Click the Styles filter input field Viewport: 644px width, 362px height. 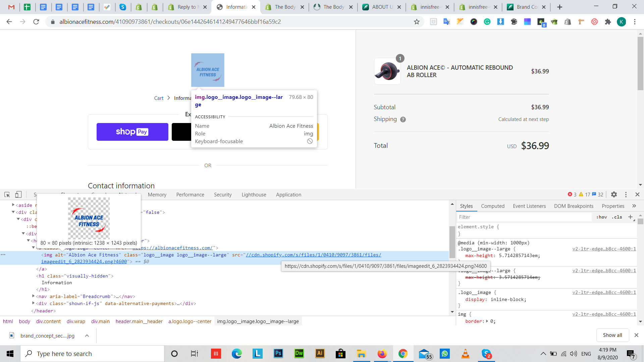(525, 217)
